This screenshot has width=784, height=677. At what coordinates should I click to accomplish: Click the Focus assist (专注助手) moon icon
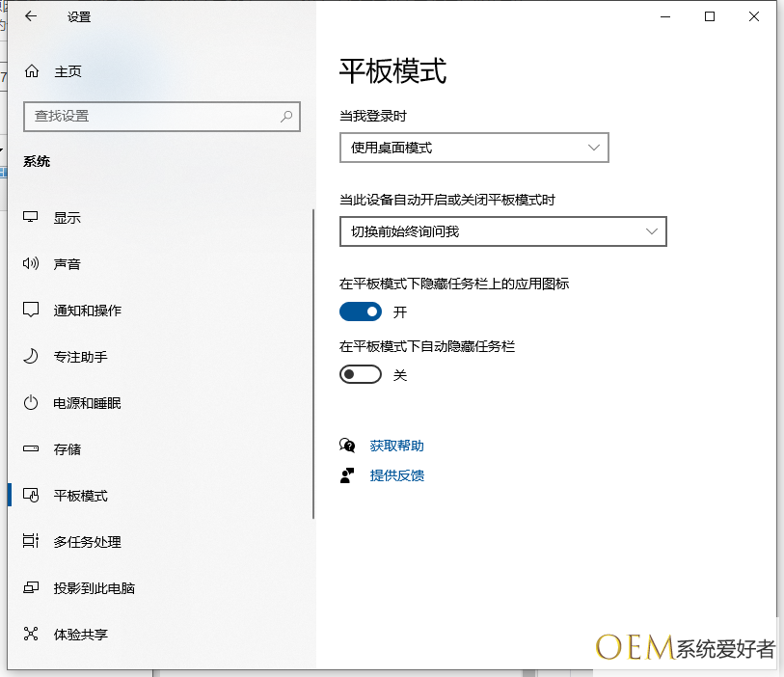pos(31,357)
